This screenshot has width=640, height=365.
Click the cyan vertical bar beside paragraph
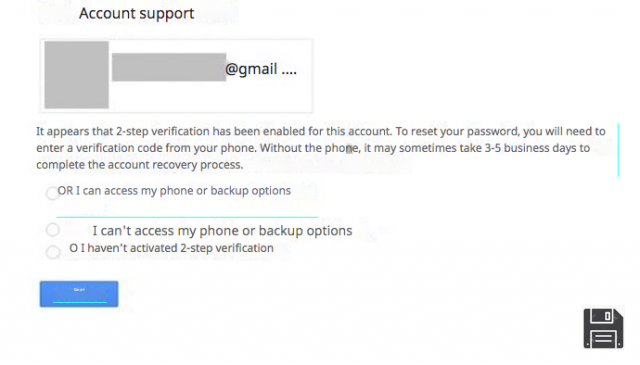point(618,150)
